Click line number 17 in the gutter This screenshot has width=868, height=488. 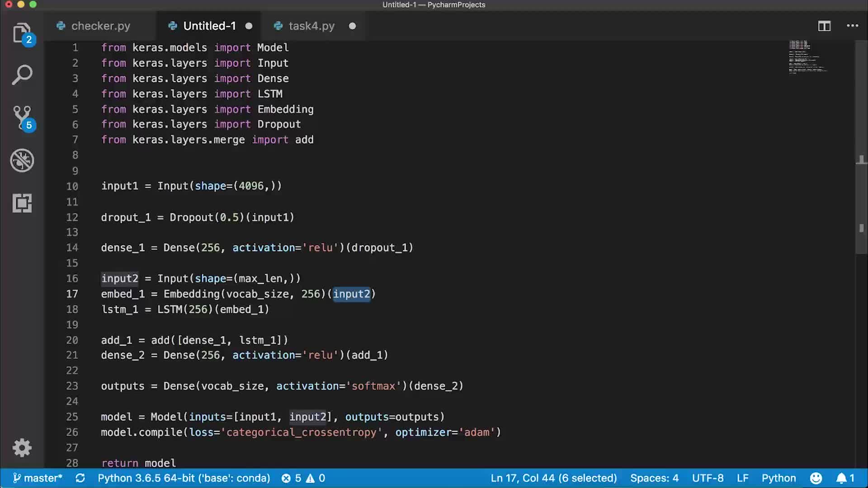(72, 294)
